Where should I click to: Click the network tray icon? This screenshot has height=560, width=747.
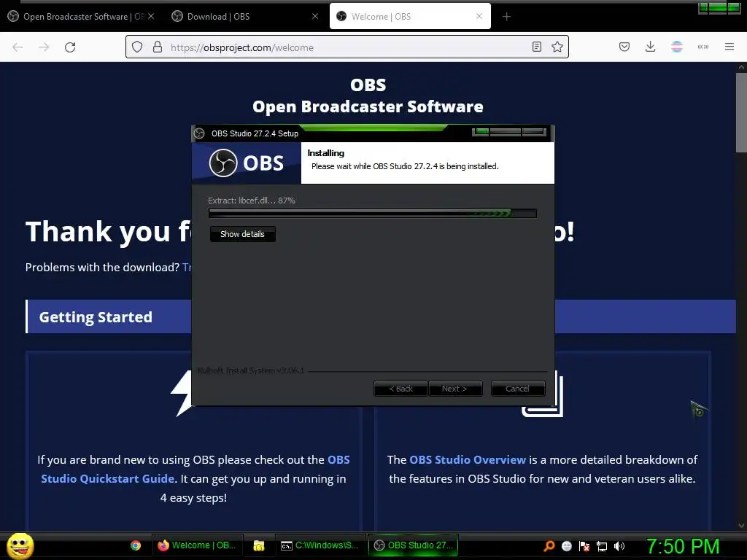[x=602, y=546]
